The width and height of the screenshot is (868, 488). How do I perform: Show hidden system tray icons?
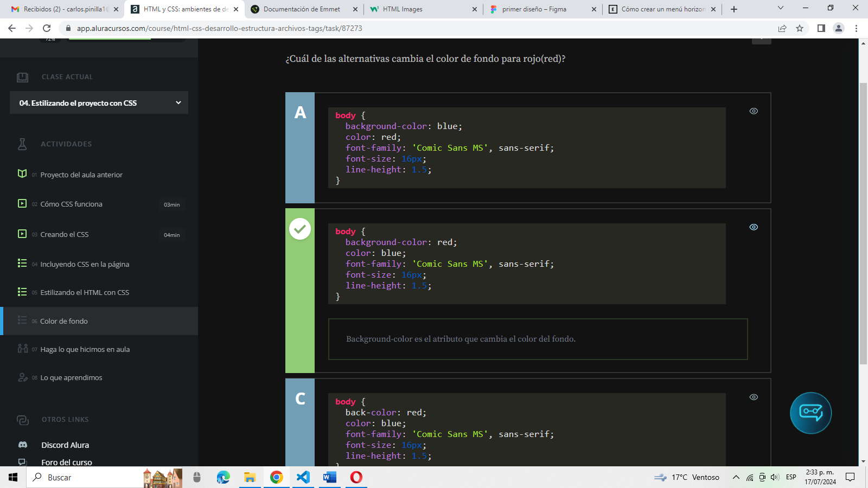coord(736,477)
